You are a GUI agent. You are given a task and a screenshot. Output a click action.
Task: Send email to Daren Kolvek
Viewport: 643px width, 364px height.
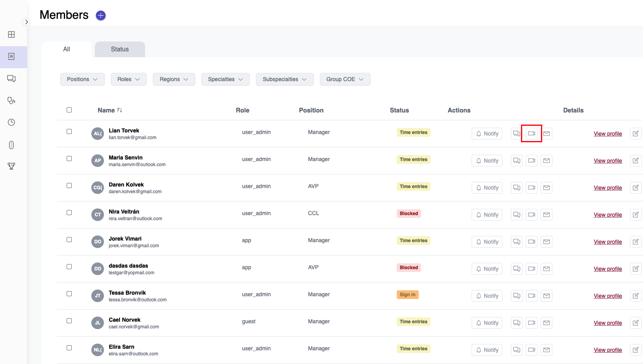(546, 188)
